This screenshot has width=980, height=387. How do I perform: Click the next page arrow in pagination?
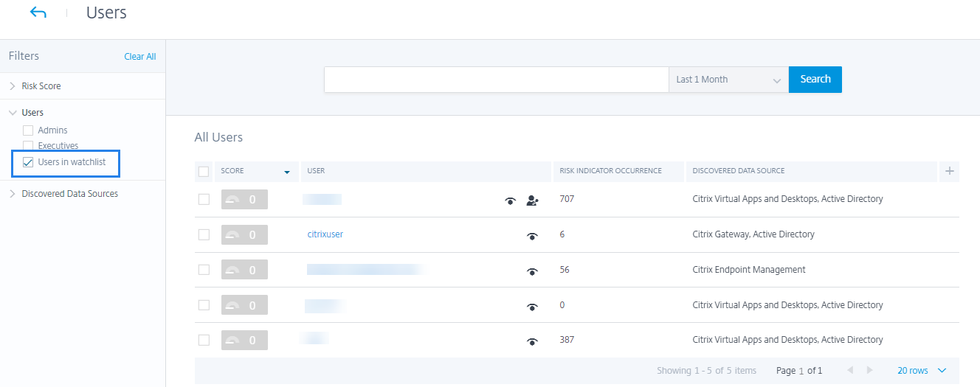pyautogui.click(x=869, y=371)
